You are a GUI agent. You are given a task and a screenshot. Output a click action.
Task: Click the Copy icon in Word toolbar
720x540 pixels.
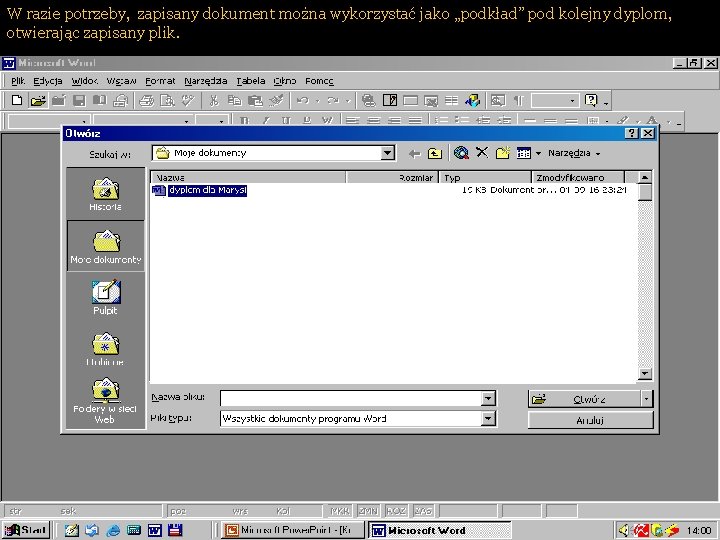tap(235, 100)
